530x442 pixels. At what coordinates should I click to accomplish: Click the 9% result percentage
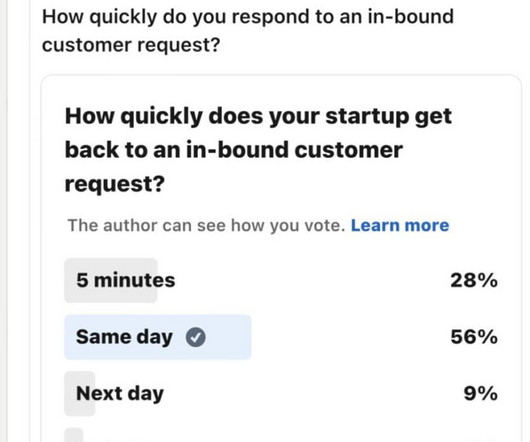(x=480, y=393)
